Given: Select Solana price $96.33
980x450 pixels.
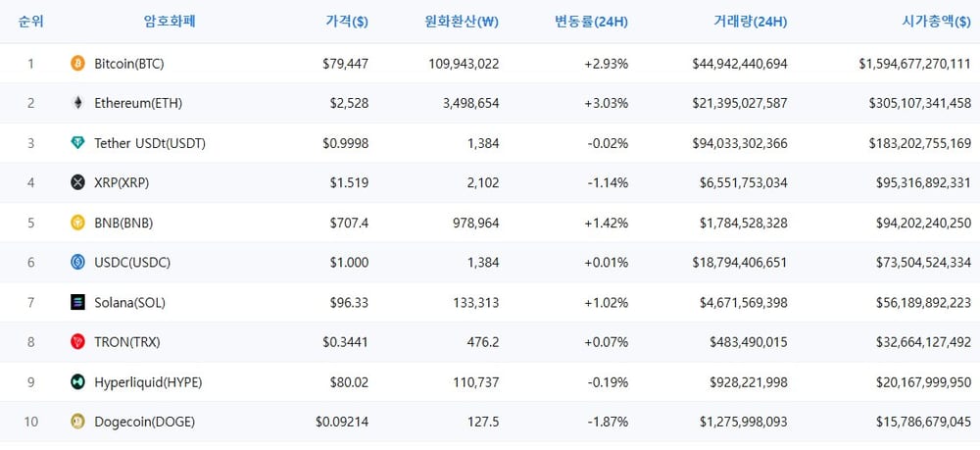Looking at the screenshot, I should 350,303.
